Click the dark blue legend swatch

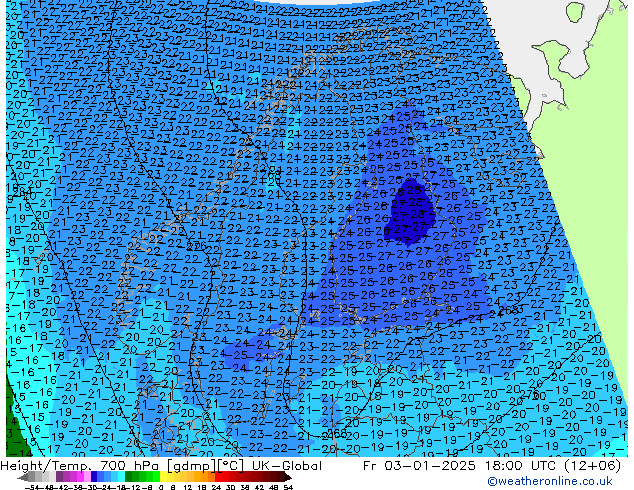click(94, 478)
